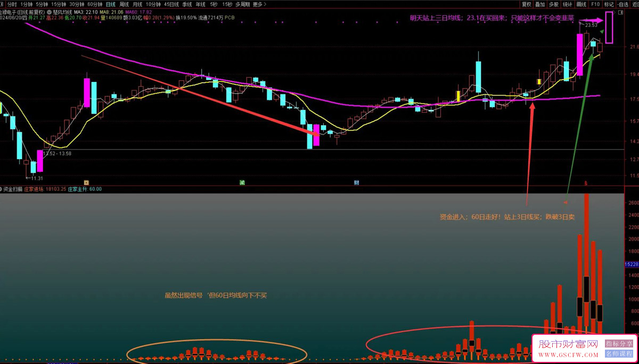Switch to the 周线 weekly chart tab
The image size is (639, 364).
click(x=124, y=4)
